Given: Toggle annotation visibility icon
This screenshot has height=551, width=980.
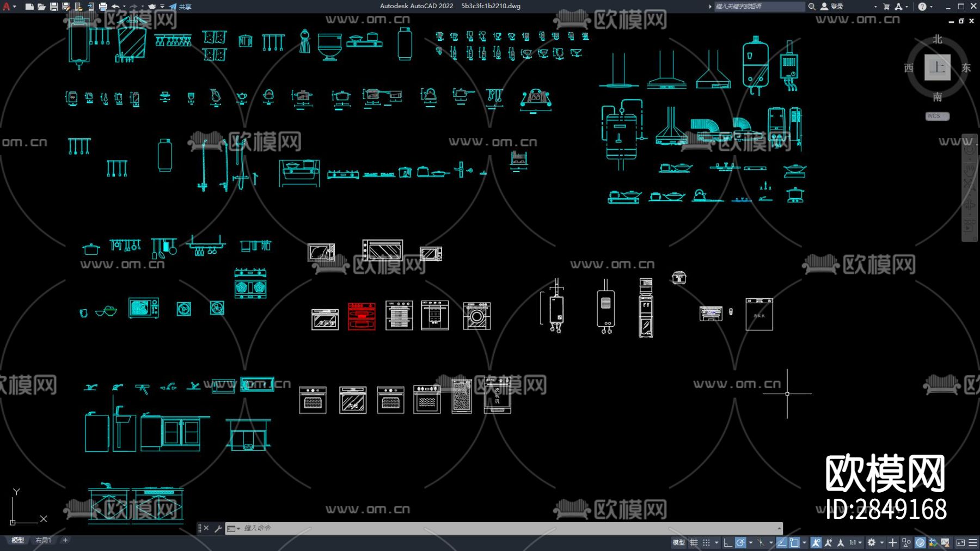Looking at the screenshot, I should [816, 543].
